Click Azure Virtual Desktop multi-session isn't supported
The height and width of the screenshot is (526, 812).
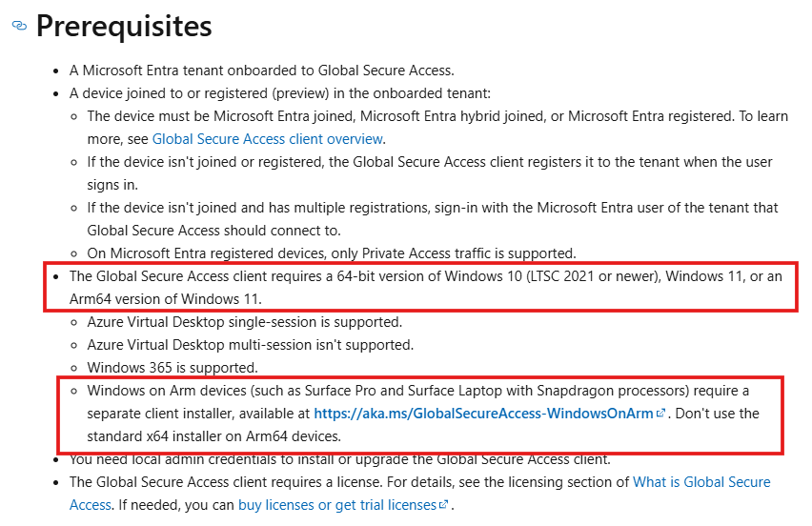[250, 345]
